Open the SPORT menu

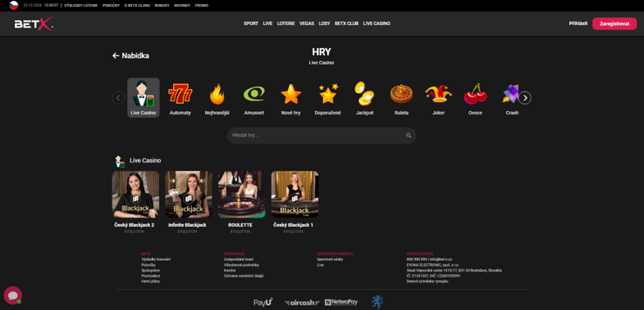point(251,24)
